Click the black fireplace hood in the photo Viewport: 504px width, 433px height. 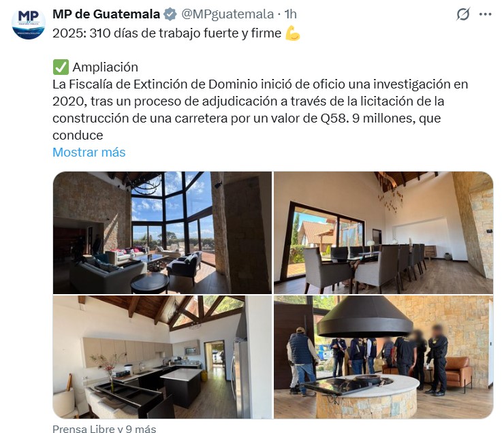(x=365, y=317)
